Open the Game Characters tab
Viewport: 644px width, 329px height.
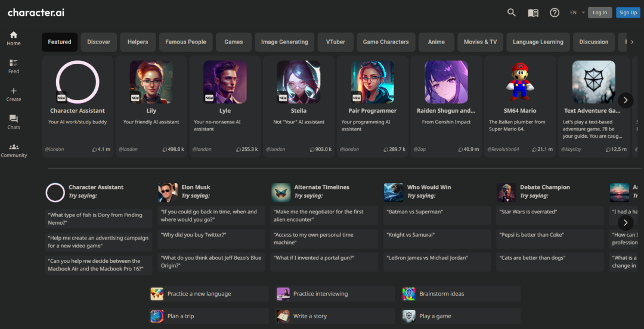tap(386, 42)
